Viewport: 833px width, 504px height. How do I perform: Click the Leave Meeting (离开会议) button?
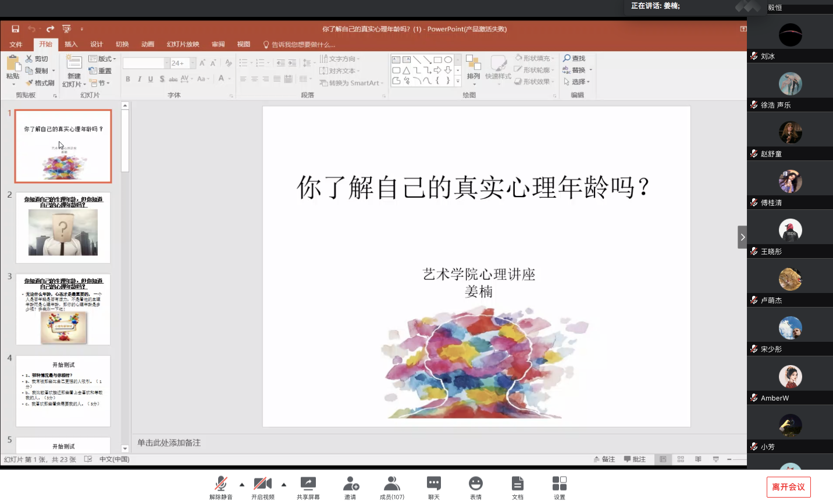pos(788,487)
